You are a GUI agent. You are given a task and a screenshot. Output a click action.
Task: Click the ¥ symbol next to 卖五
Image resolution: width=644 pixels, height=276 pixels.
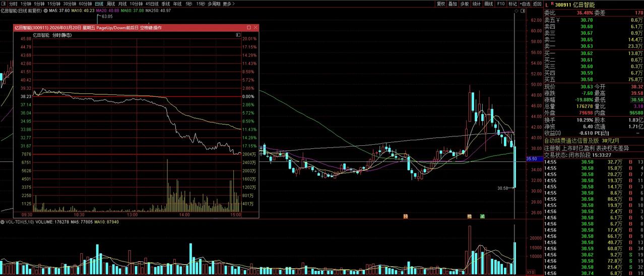pyautogui.click(x=559, y=20)
